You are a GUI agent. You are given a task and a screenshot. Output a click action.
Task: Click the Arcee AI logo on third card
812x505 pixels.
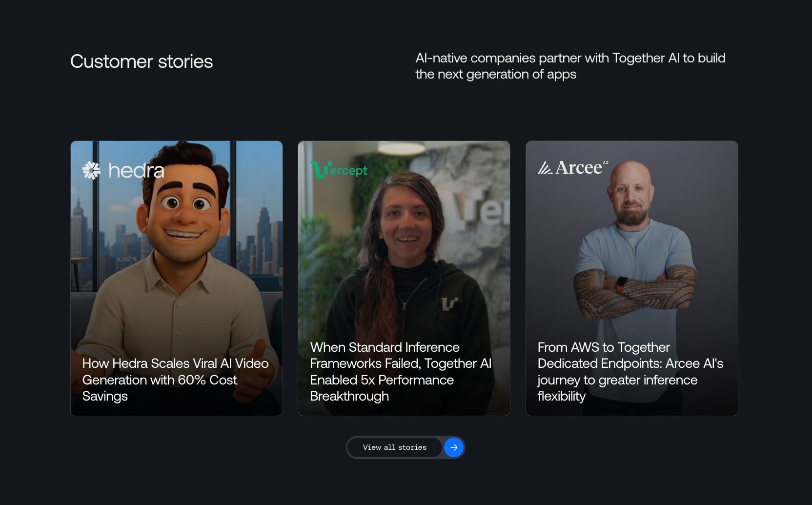(573, 167)
